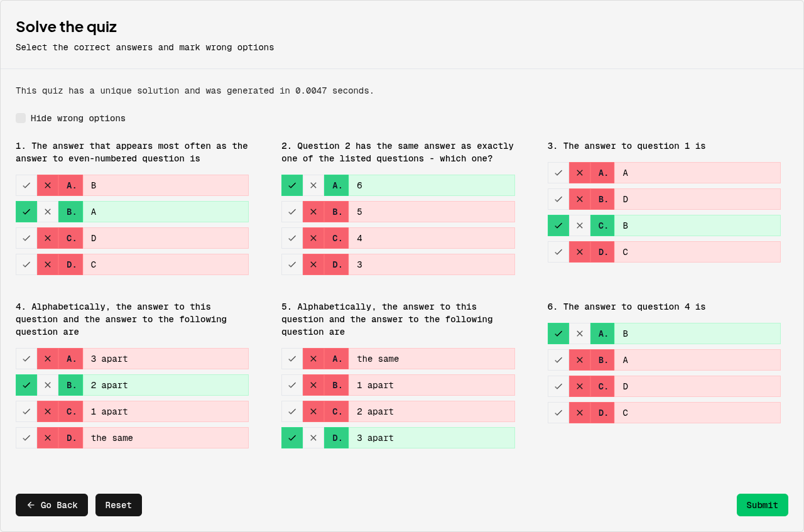Click the Submit button

coord(762,505)
